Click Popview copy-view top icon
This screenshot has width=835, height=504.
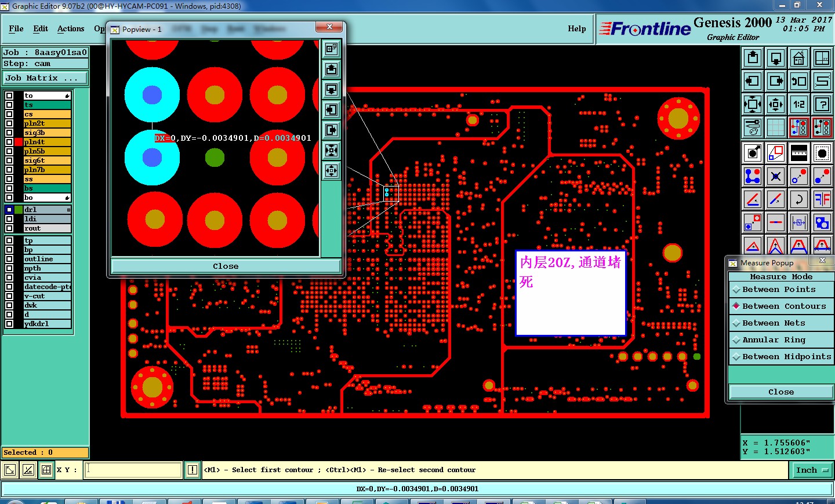(x=331, y=49)
